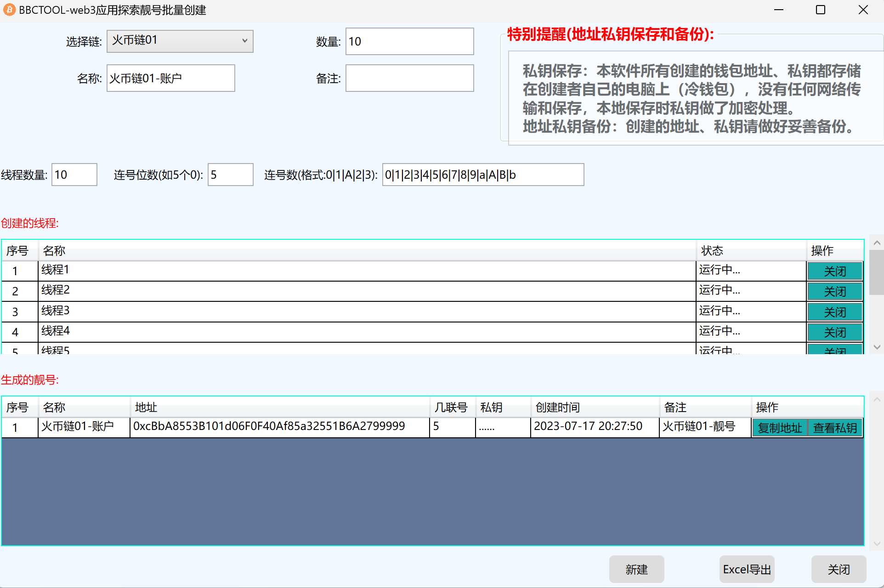884x588 pixels.
Task: Click 关闭 button in 线程4 row
Action: tap(834, 332)
